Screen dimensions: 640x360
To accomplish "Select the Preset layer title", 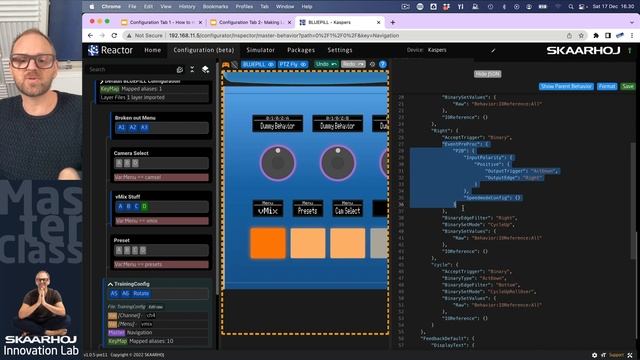I will [122, 240].
